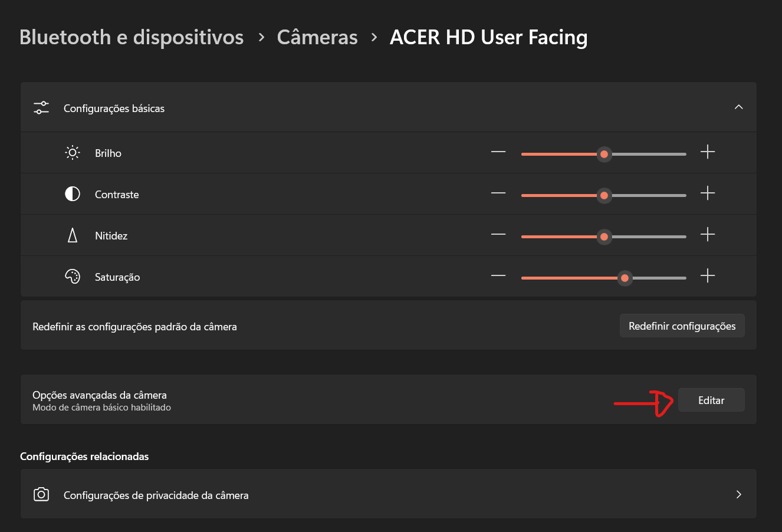Increase Brilho with the plus button
782x532 pixels.
click(708, 152)
